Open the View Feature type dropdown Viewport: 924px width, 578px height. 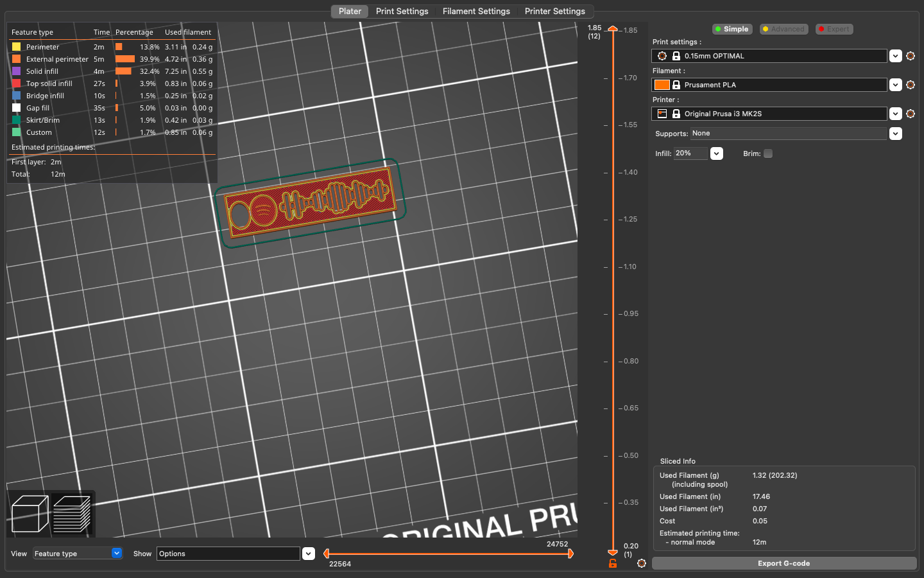(x=78, y=554)
